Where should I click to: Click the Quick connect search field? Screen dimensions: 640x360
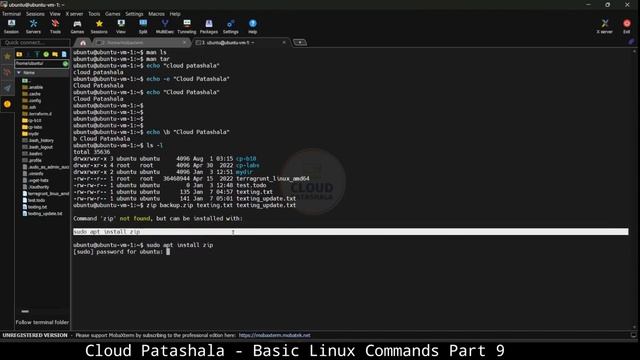coord(36,42)
